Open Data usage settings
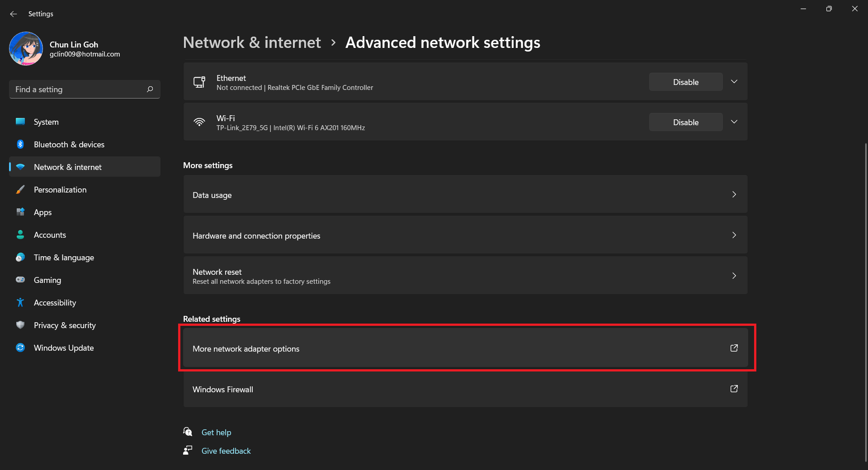 [465, 195]
